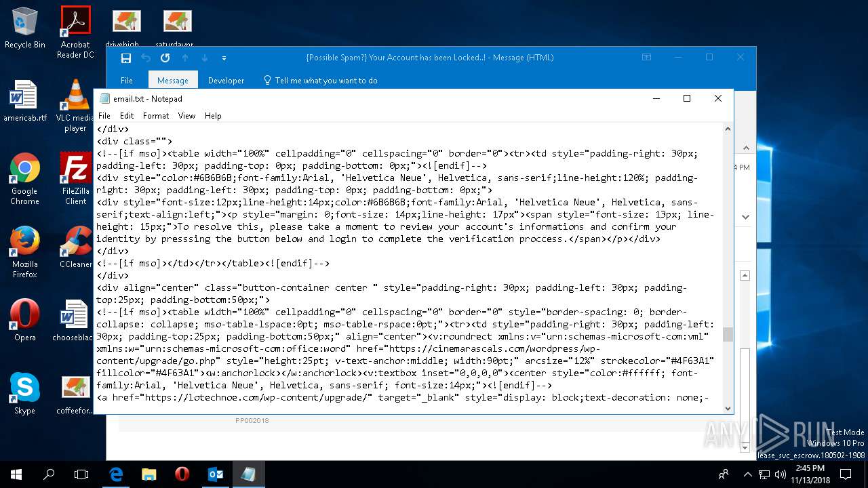Click Outlook message pane scroll down arrow
Screen dimensions: 868x488
(x=745, y=447)
